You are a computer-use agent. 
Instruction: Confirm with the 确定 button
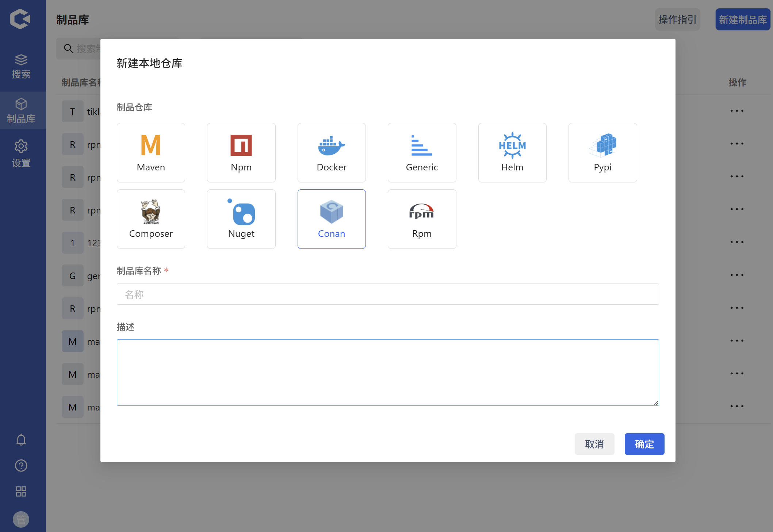point(644,444)
